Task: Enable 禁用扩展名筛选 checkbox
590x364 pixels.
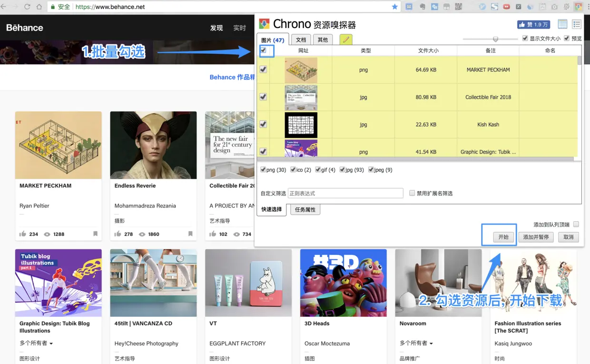Action: 412,193
